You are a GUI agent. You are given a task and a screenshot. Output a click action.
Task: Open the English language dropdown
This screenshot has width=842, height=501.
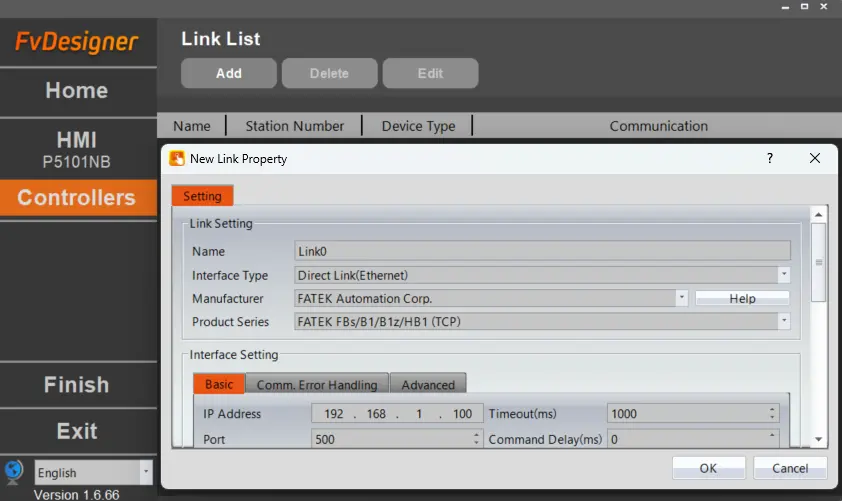pyautogui.click(x=146, y=472)
